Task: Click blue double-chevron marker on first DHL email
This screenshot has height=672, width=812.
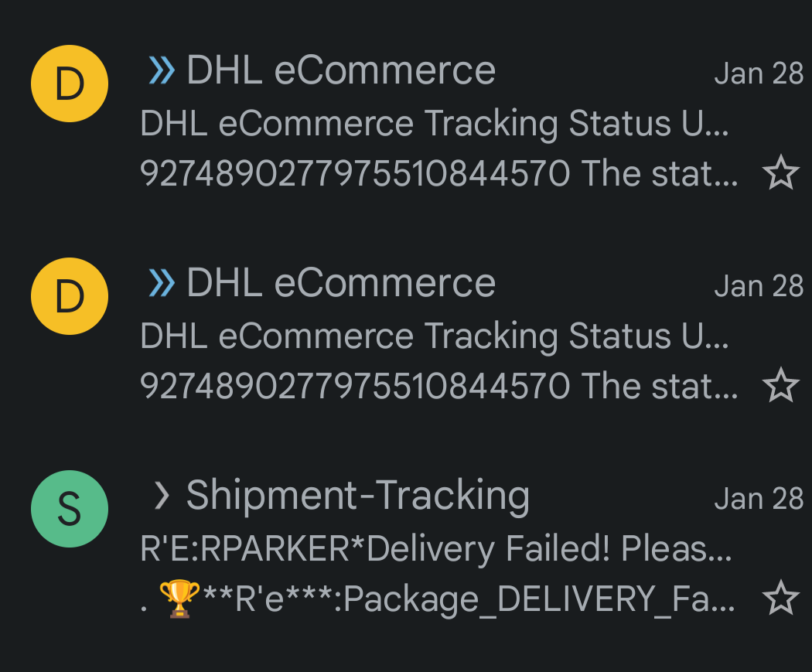Action: (162, 70)
